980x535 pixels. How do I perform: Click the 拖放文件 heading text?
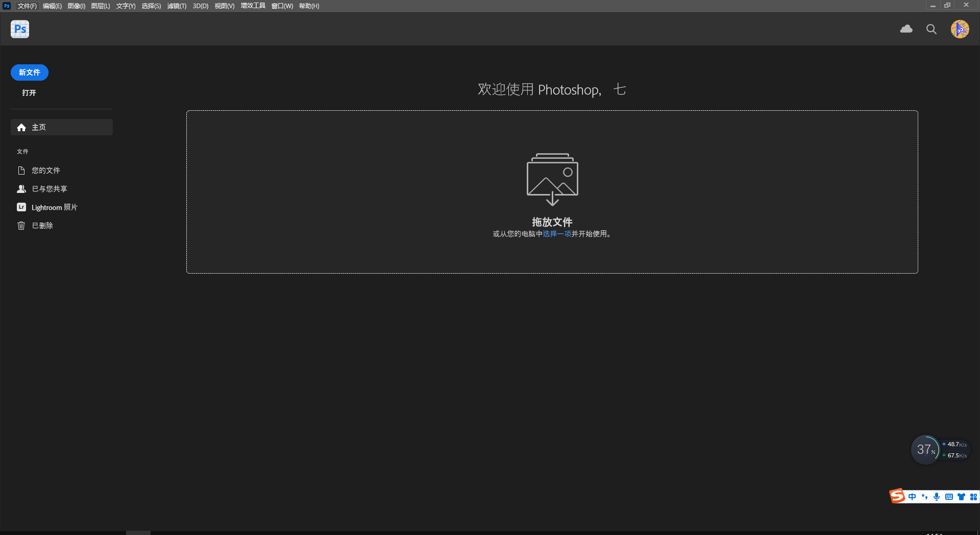[x=552, y=222]
